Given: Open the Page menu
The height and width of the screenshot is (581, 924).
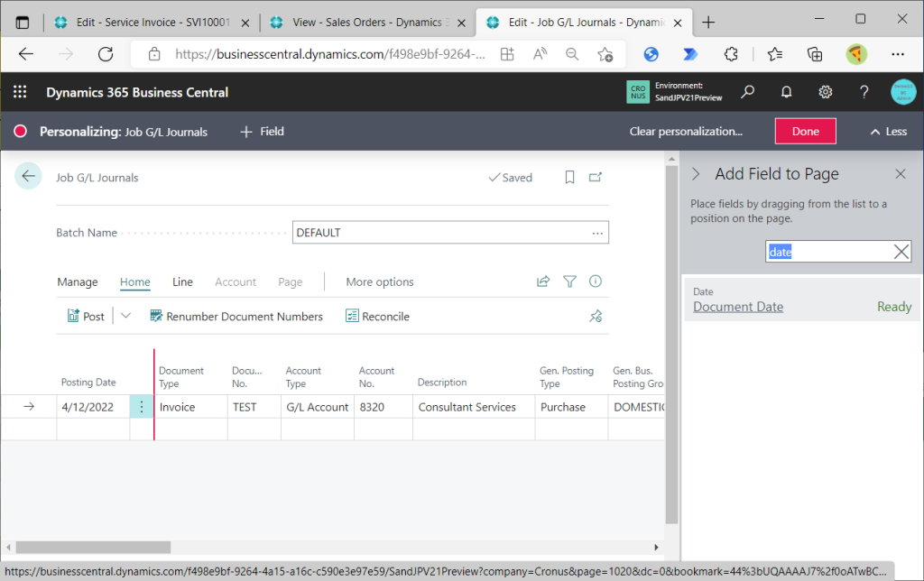Looking at the screenshot, I should (x=290, y=281).
